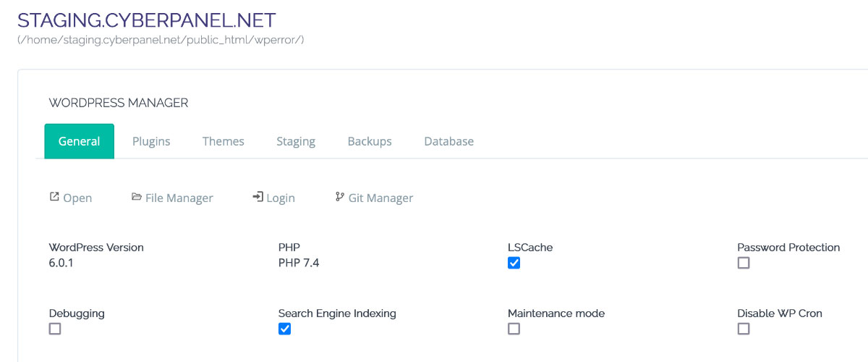The height and width of the screenshot is (362, 868).
Task: Switch to the Database tab
Action: [x=449, y=141]
